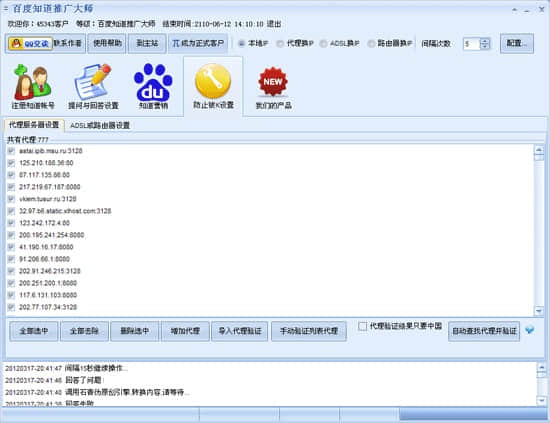This screenshot has width=550, height=423.
Task: Uncheck checkbox for proxy starting 41.190
Action: point(11,247)
